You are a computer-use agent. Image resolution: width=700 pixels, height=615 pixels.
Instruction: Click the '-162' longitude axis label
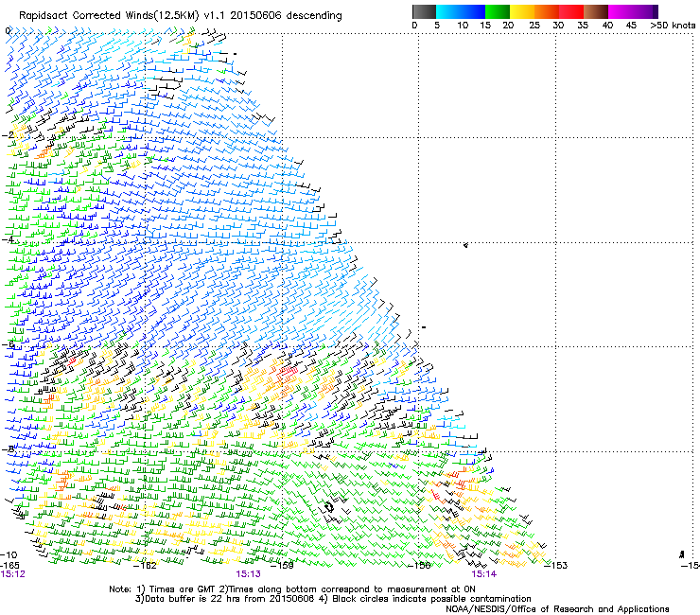click(146, 566)
